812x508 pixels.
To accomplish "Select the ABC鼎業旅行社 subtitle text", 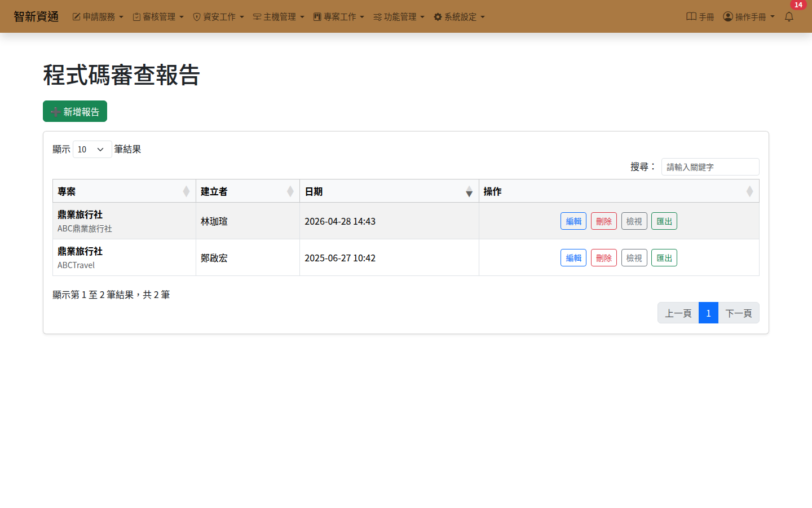I will (85, 229).
